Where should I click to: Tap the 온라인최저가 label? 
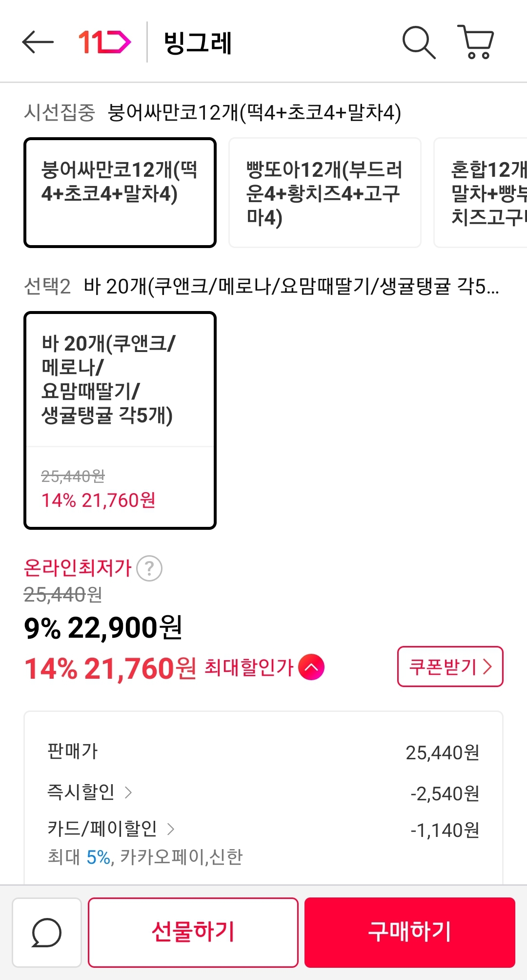[78, 568]
